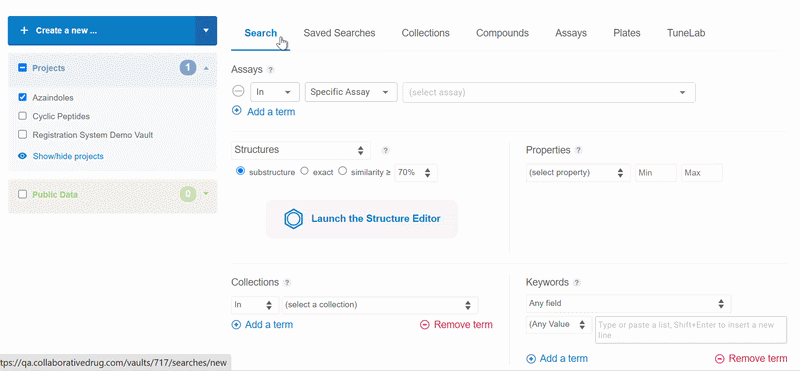Click the help icon next to Collections
The image size is (800, 371).
point(287,283)
